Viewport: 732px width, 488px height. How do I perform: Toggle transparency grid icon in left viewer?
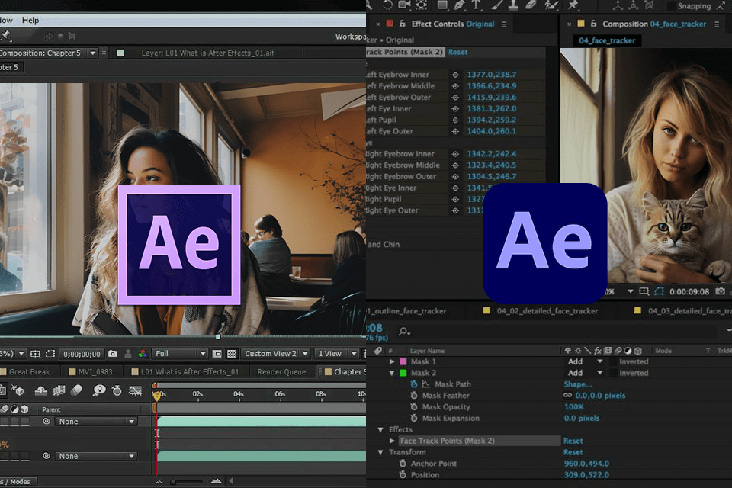(x=232, y=354)
